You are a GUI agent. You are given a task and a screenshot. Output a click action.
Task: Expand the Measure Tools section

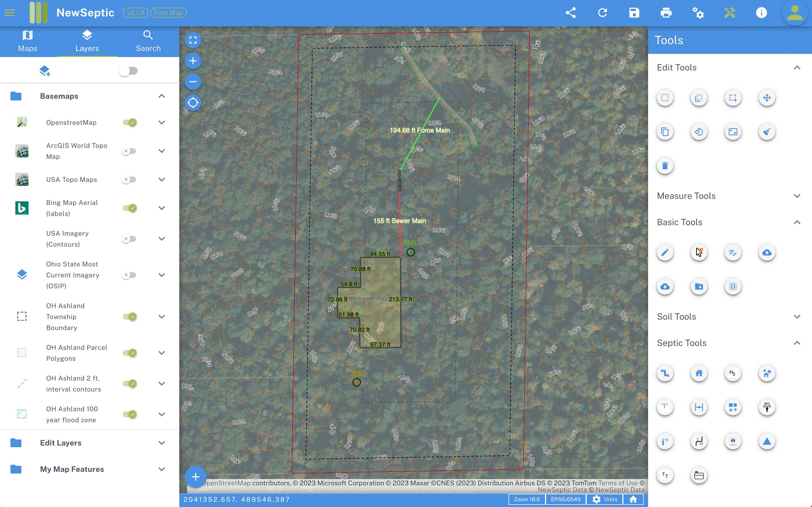(x=797, y=196)
